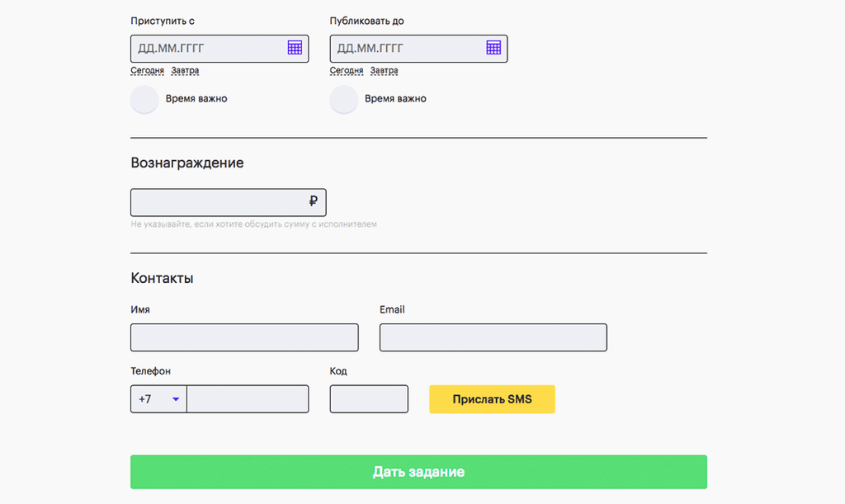Open the +7 country code dropdown

[158, 399]
